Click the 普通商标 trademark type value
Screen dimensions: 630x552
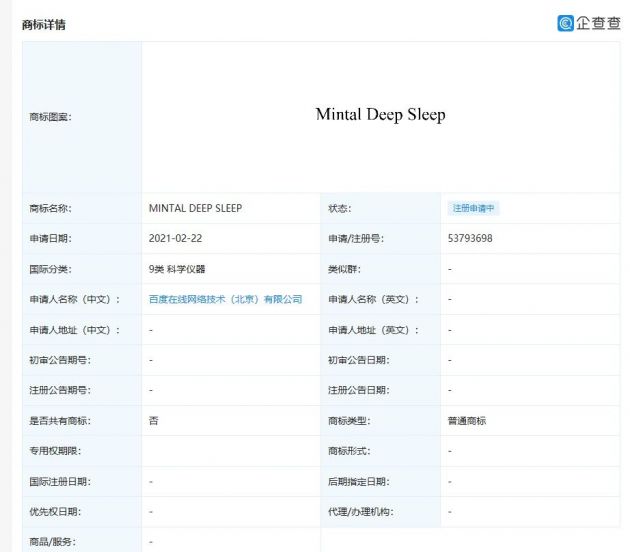(467, 421)
